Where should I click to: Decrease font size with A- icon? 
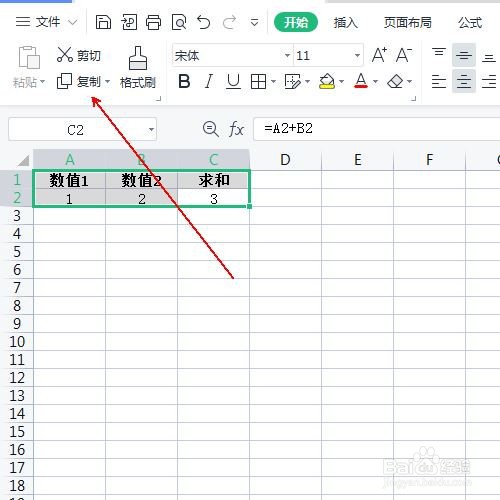click(x=404, y=55)
